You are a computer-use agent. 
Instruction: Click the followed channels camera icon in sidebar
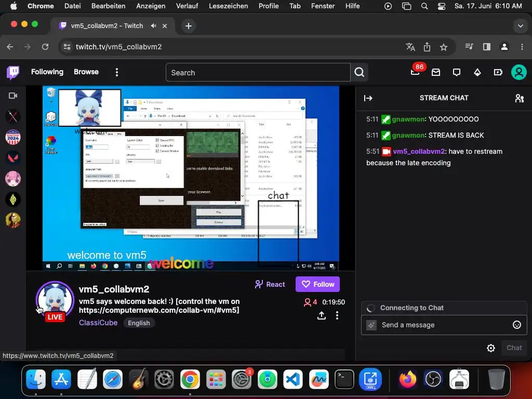(x=13, y=96)
